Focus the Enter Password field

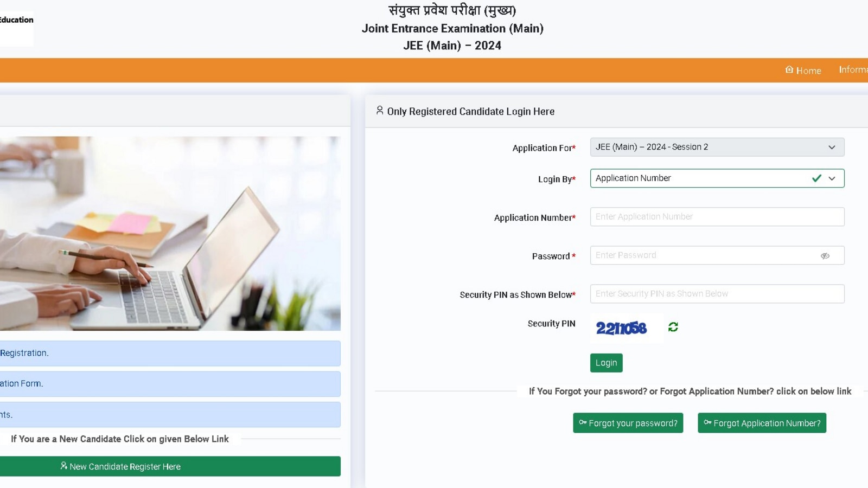(x=717, y=255)
